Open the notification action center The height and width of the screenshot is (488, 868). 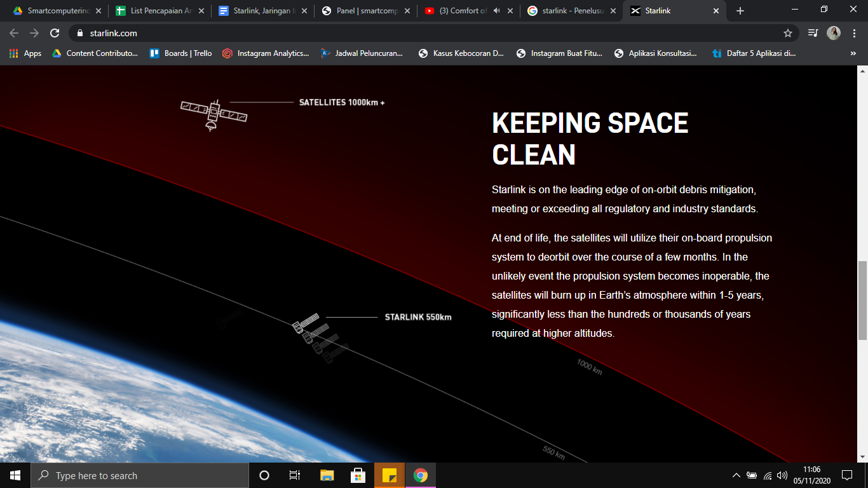846,475
